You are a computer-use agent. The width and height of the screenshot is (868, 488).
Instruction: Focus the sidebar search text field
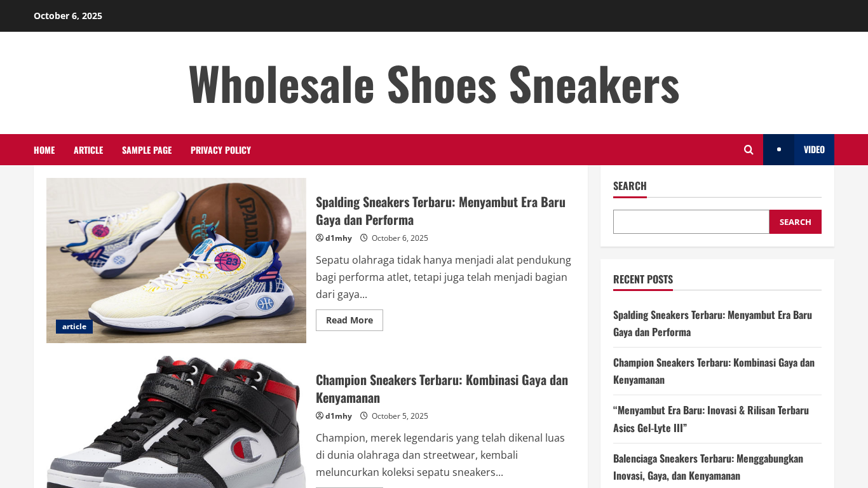click(x=691, y=222)
